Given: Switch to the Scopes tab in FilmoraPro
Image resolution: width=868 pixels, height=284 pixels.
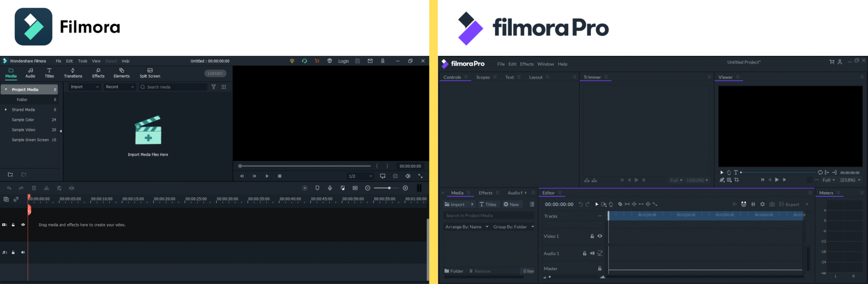Looking at the screenshot, I should [483, 77].
